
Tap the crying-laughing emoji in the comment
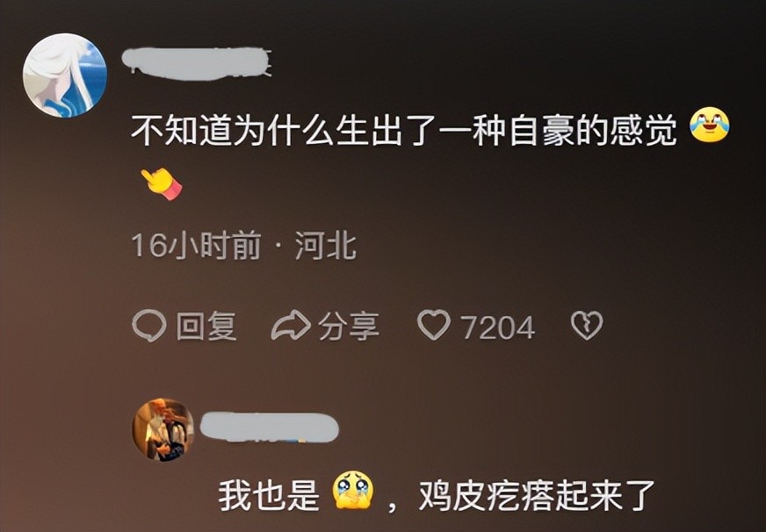[709, 126]
